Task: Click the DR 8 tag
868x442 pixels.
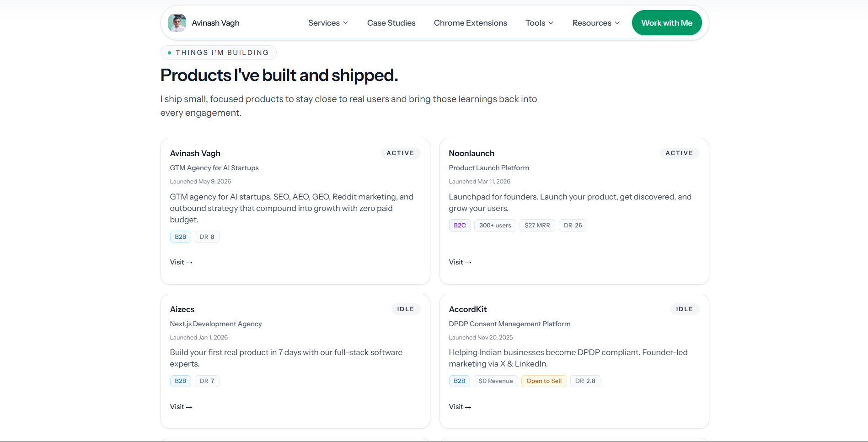Action: [207, 237]
